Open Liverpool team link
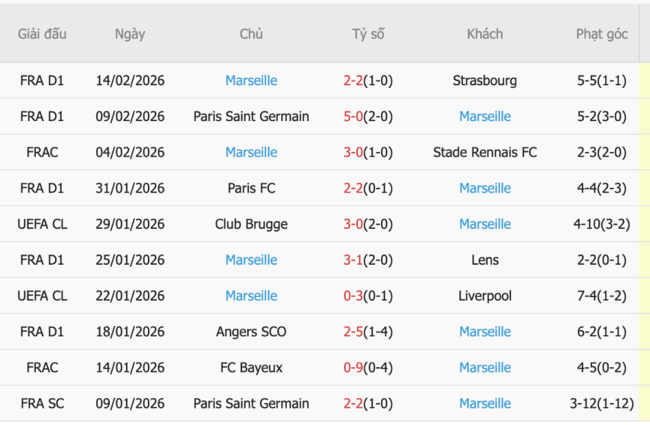This screenshot has height=425, width=650. [485, 296]
